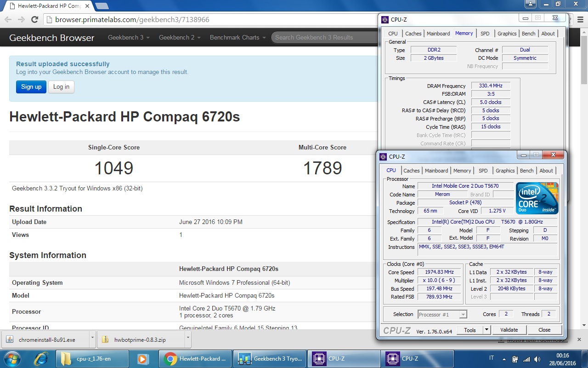The width and height of the screenshot is (588, 368).
Task: Click the Core Speed value 1974.83 MHz
Action: point(439,272)
